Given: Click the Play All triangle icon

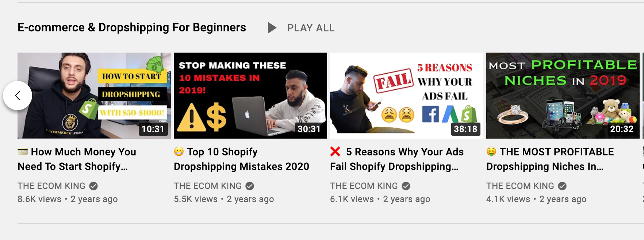Looking at the screenshot, I should coord(272,28).
